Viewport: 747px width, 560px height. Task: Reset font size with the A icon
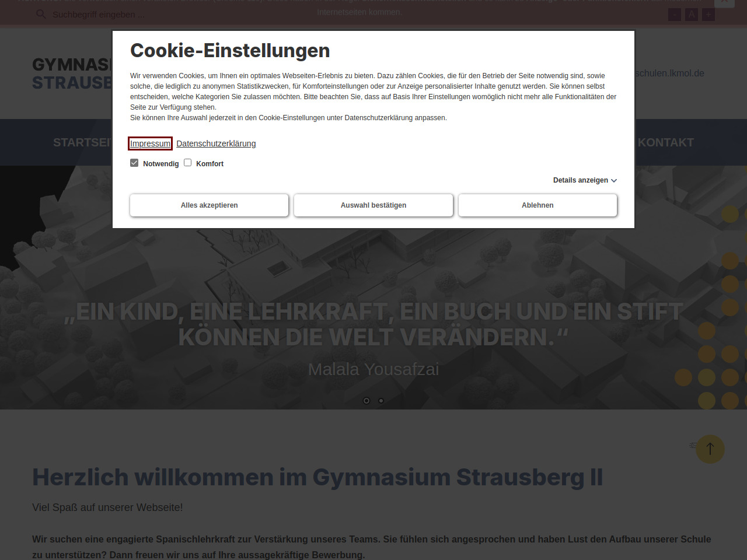click(692, 15)
